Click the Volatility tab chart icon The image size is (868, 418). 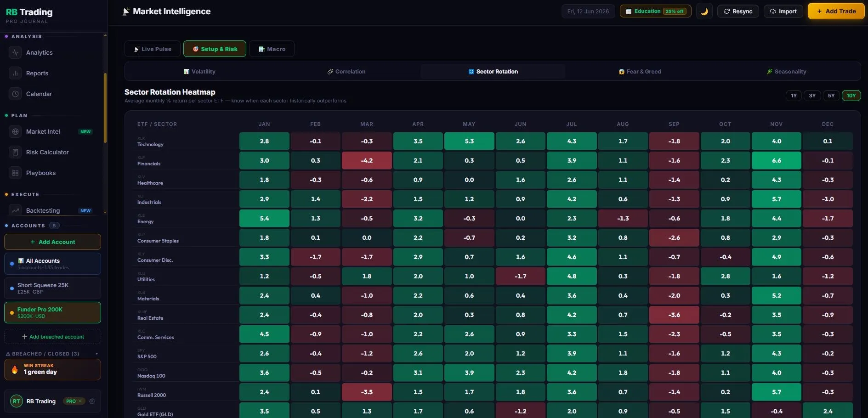click(x=187, y=72)
